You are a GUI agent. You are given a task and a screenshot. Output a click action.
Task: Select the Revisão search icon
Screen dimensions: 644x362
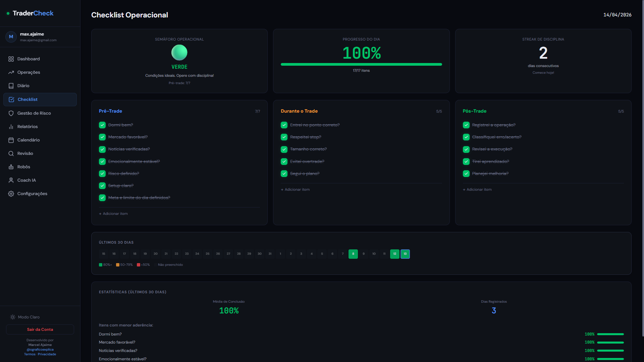click(x=11, y=153)
